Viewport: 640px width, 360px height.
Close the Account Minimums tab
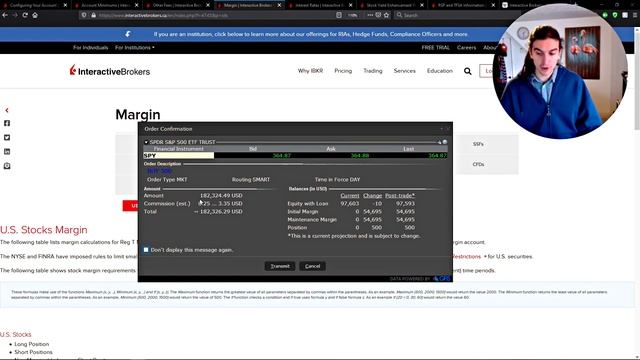pos(137,5)
